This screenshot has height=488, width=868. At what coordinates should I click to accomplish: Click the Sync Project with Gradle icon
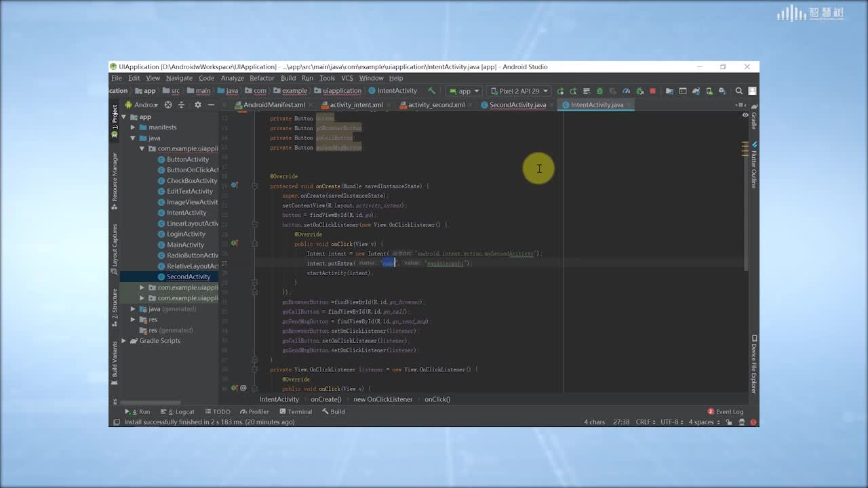tap(696, 91)
